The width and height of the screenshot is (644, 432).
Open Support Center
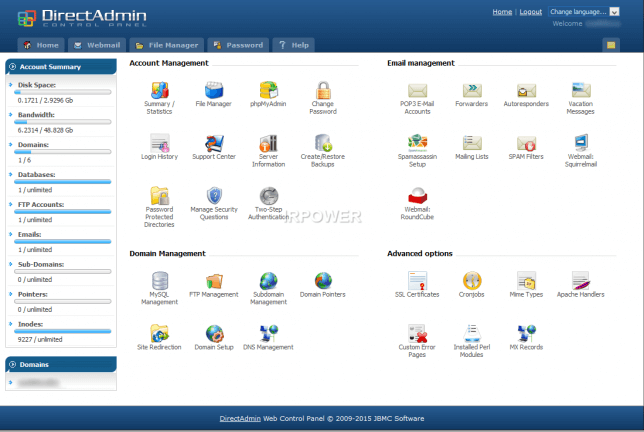[x=214, y=143]
